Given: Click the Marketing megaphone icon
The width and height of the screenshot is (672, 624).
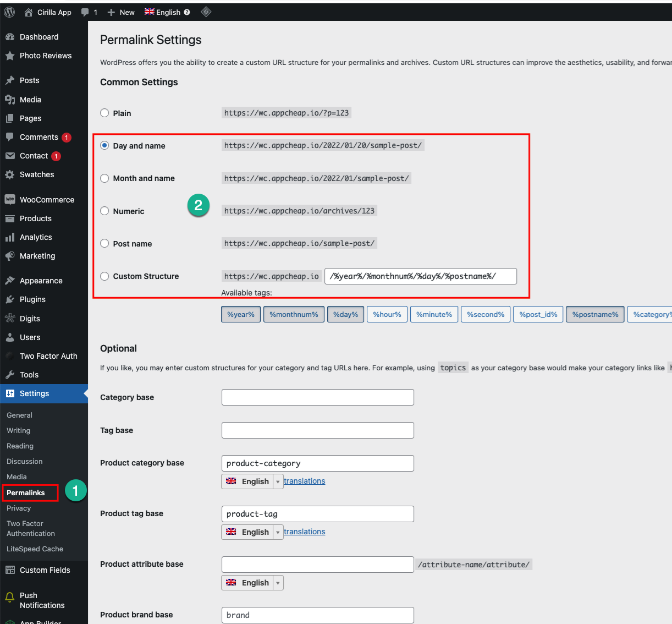Looking at the screenshot, I should (x=11, y=256).
